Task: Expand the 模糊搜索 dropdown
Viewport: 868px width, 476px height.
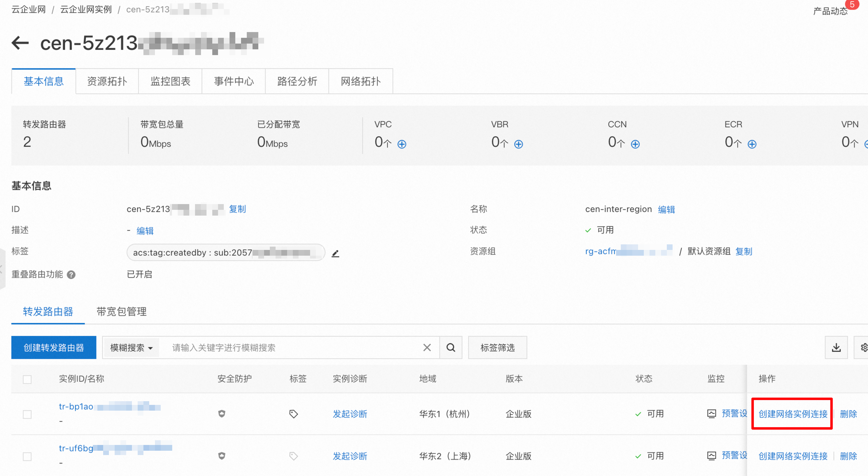Action: pos(132,348)
